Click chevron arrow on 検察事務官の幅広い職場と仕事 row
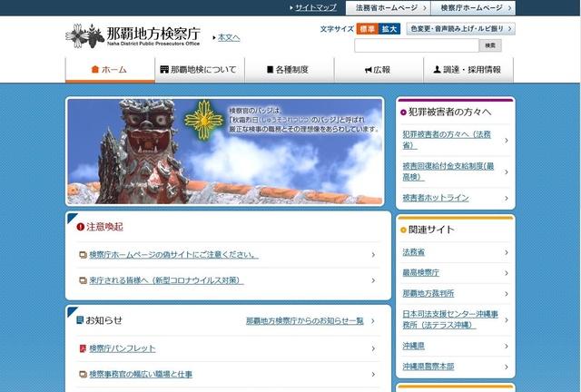The height and width of the screenshot is (392, 581). 373,374
